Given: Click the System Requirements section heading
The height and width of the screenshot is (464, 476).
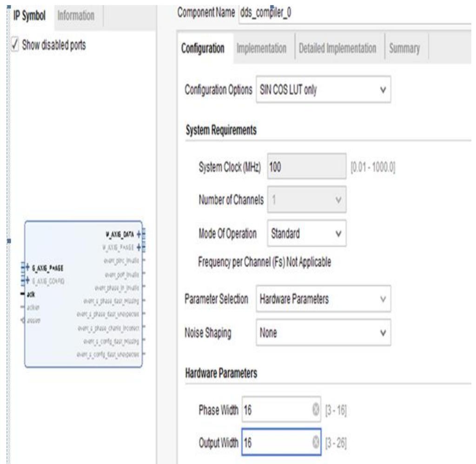Looking at the screenshot, I should tap(221, 130).
